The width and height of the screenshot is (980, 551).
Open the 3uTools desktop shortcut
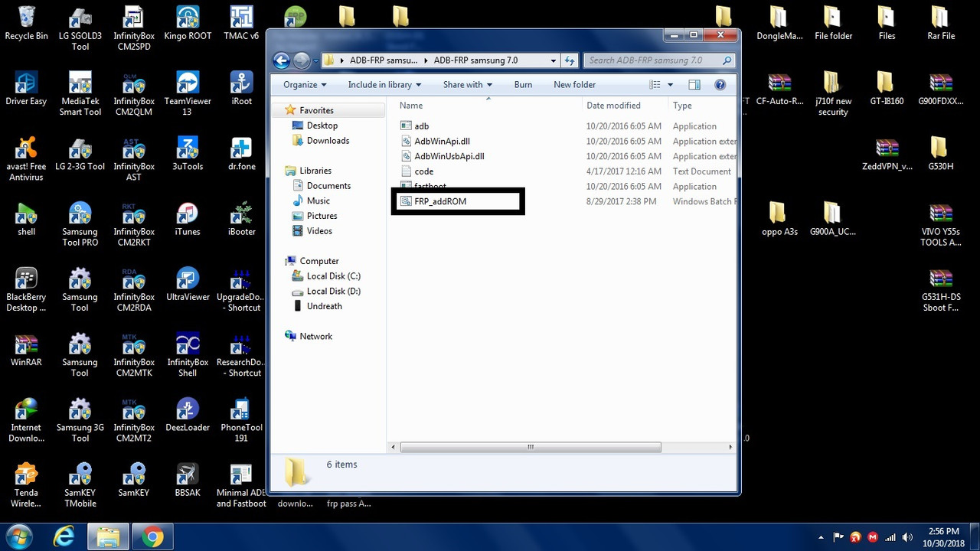point(188,154)
